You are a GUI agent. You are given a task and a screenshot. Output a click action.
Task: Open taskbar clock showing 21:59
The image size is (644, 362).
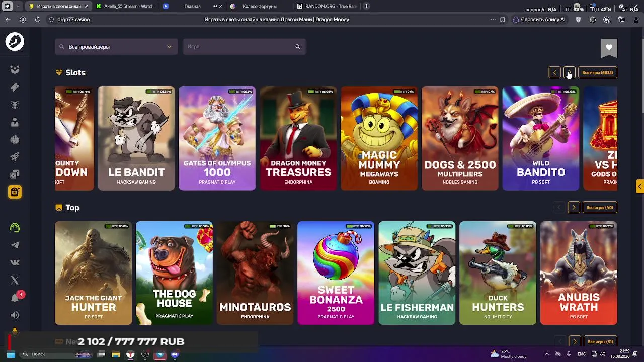click(620, 354)
